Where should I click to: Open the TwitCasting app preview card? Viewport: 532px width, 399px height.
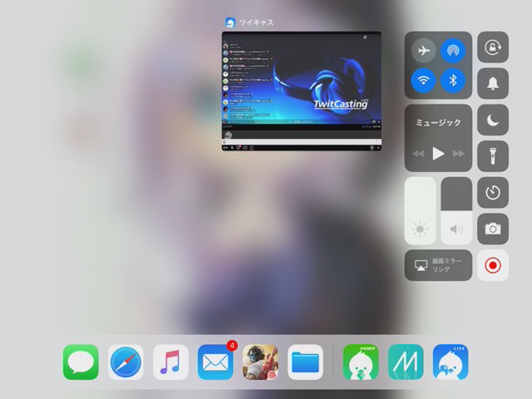click(x=302, y=91)
